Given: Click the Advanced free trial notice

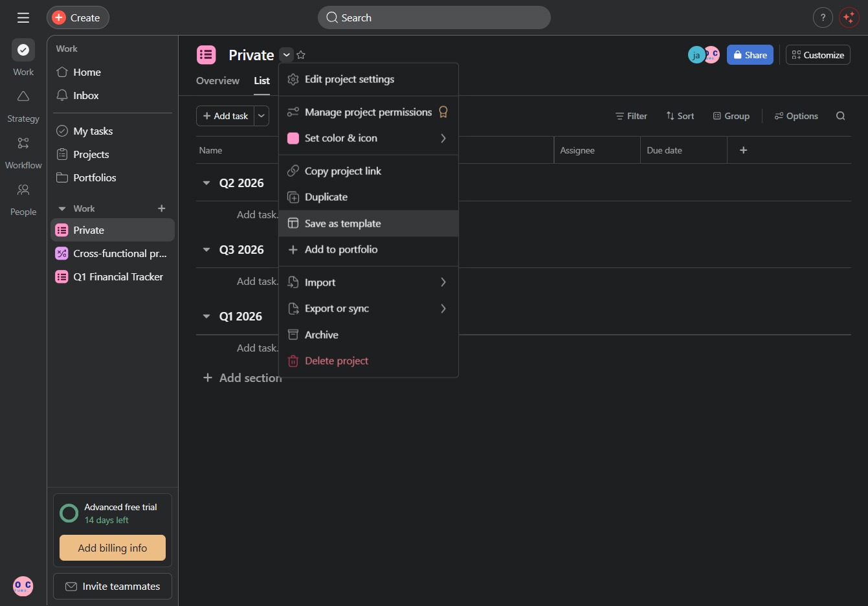Looking at the screenshot, I should coord(113,513).
